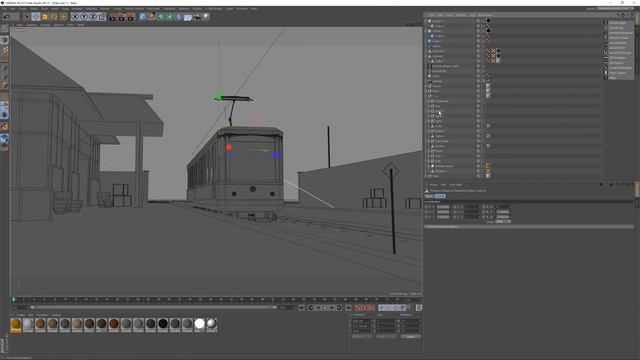
Task: Switch to the highlighted Coord tab
Action: tap(440, 196)
